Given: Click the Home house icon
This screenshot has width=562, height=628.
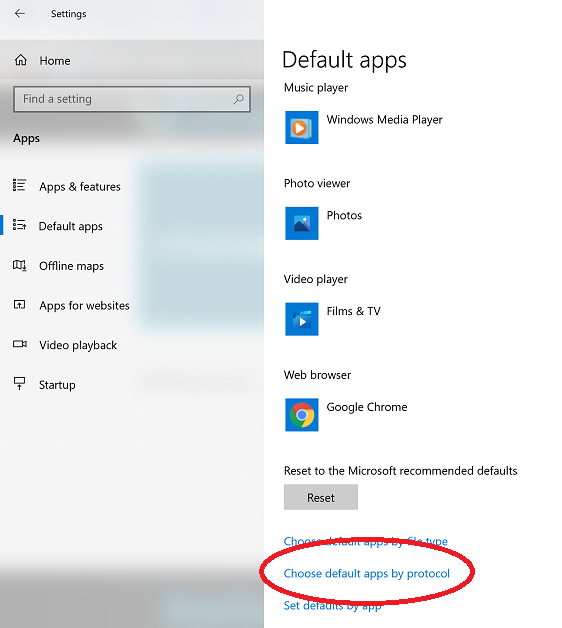Looking at the screenshot, I should (x=21, y=60).
